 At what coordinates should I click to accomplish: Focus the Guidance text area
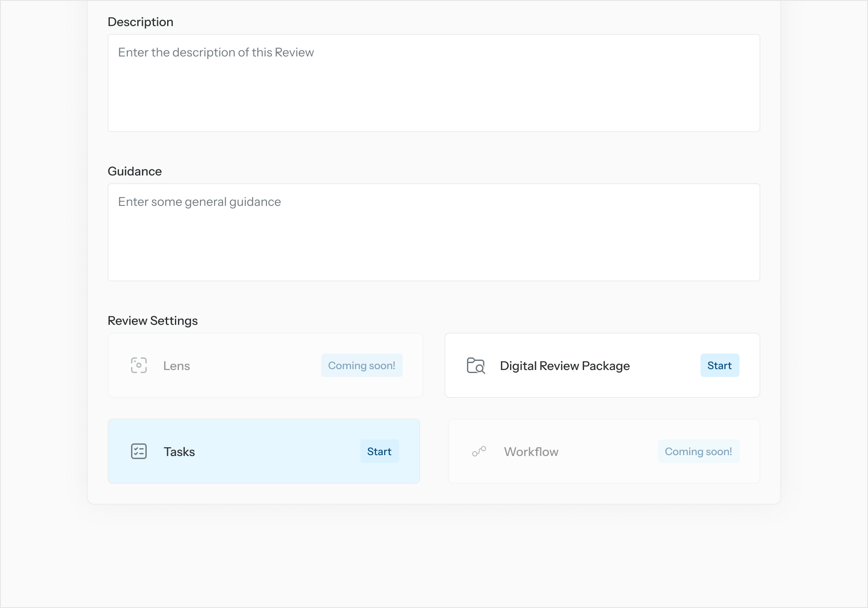click(434, 232)
